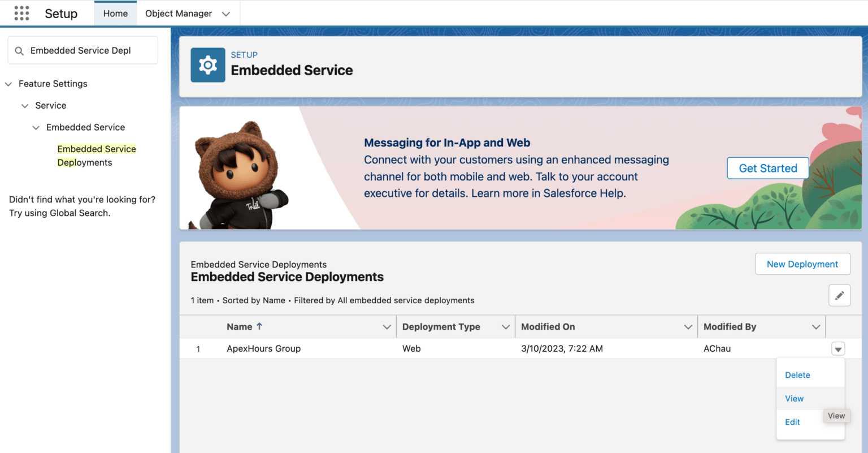Open the Name column header menu
This screenshot has width=868, height=453.
pos(387,326)
